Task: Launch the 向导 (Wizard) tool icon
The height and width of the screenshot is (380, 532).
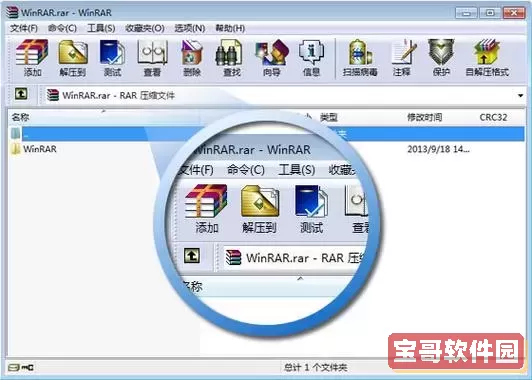Action: (x=272, y=52)
